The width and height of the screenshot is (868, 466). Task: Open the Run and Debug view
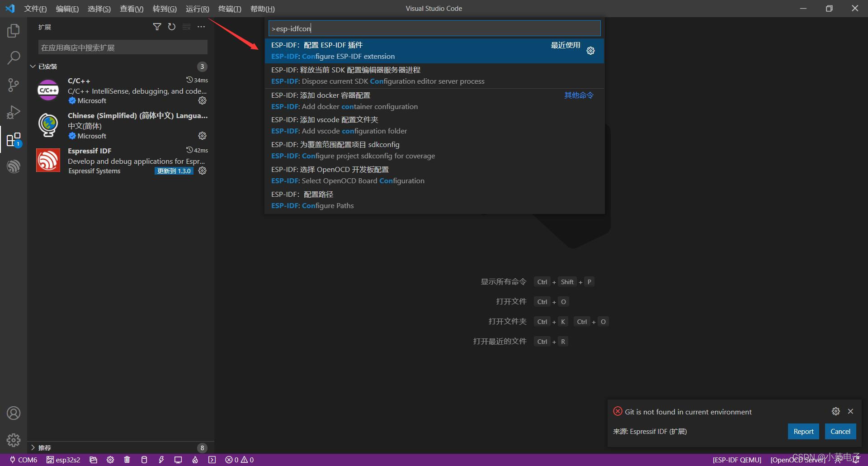click(x=14, y=112)
